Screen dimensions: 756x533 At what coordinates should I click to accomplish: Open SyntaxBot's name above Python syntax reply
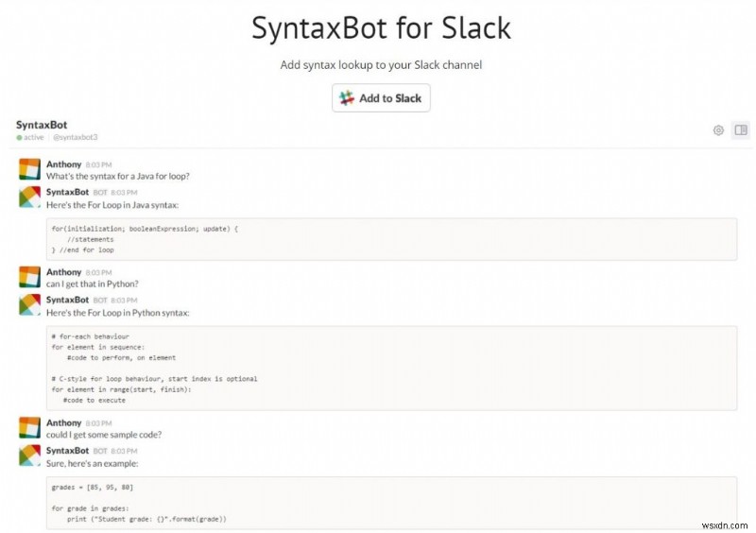[x=67, y=300]
